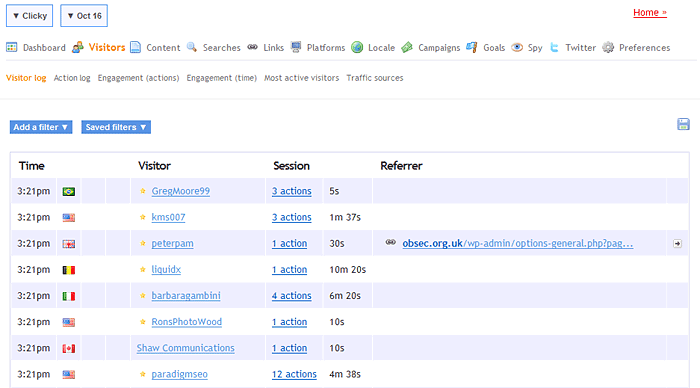Click the save/export disk icon
This screenshot has height=388, width=700.
[683, 124]
